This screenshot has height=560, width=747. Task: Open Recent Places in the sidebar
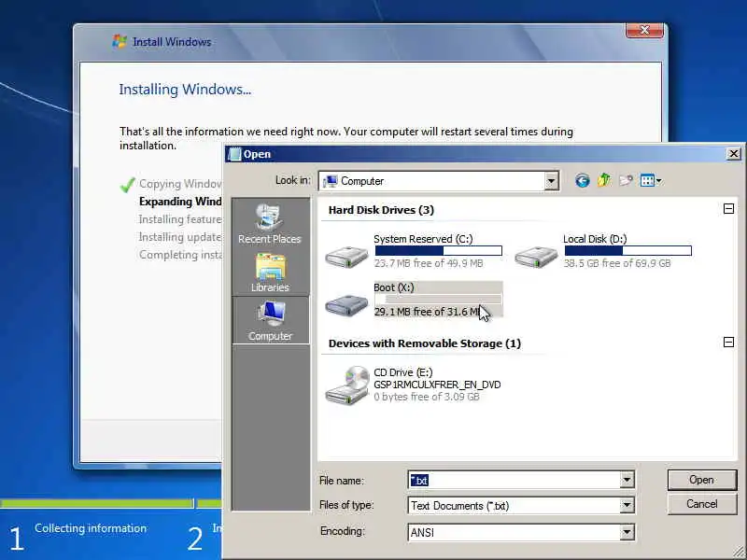(x=270, y=224)
